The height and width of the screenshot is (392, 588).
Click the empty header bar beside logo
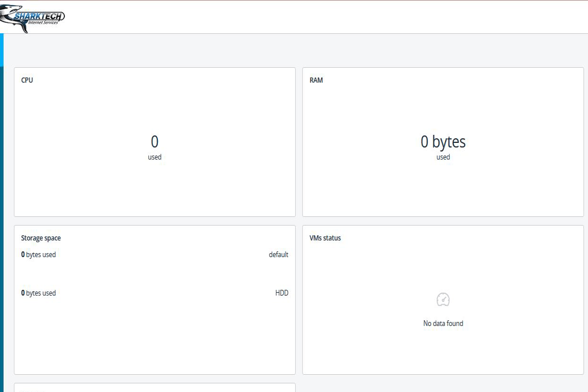click(322, 17)
